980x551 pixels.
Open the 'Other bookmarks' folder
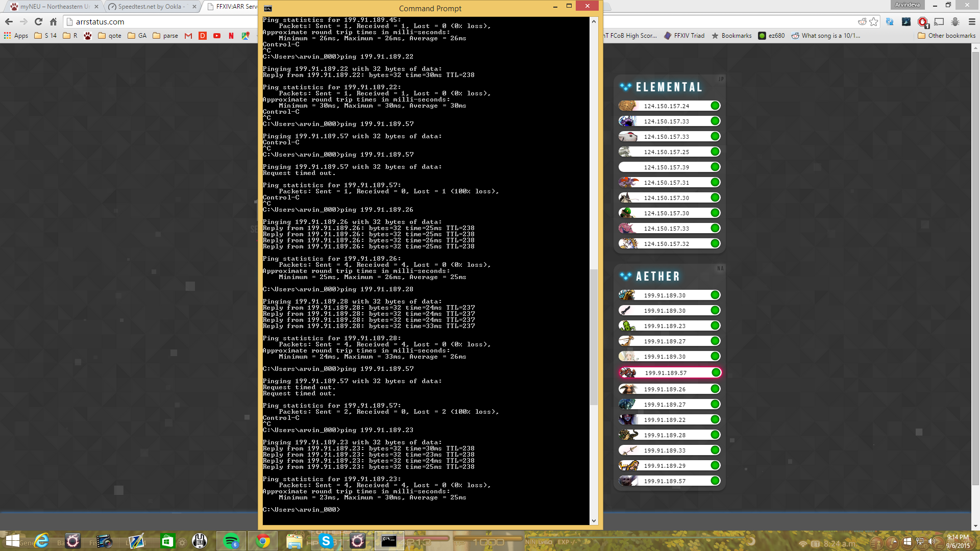coord(947,36)
